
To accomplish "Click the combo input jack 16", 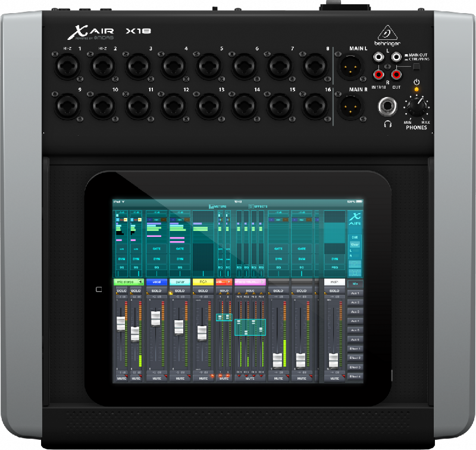I will [x=315, y=107].
